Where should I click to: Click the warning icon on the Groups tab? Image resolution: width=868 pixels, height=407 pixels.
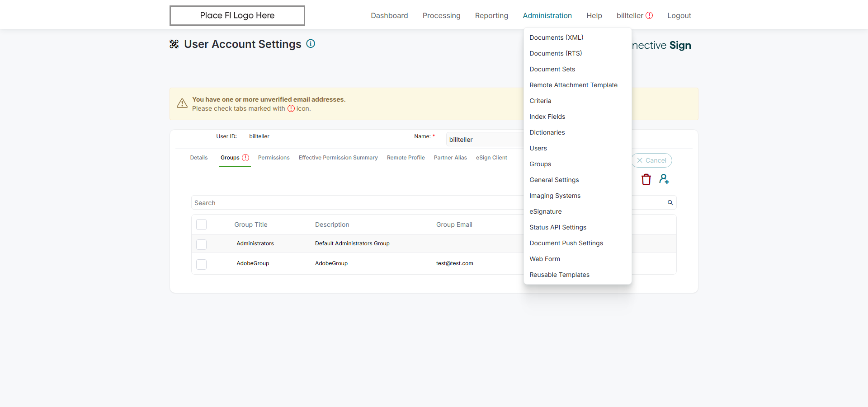[245, 158]
